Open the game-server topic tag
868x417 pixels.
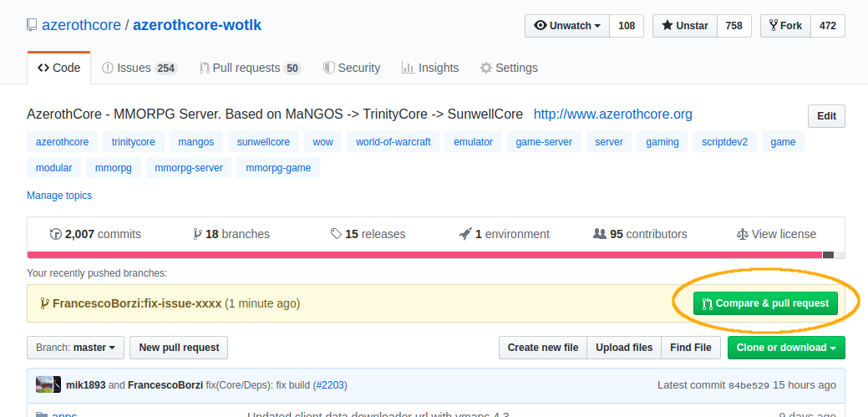(544, 142)
